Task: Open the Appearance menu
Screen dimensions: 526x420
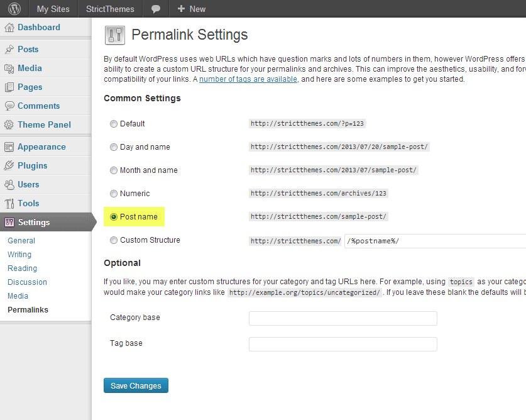Action: pos(41,147)
